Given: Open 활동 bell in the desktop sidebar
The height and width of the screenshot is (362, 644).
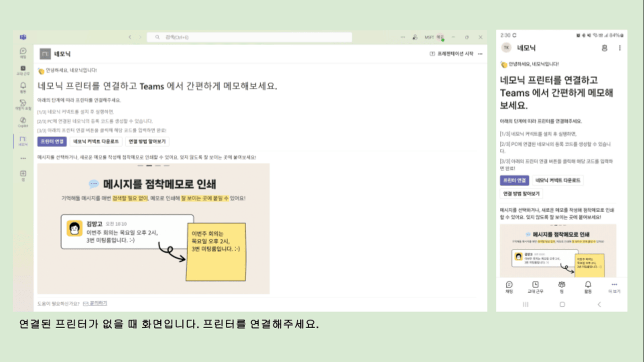Looking at the screenshot, I should (x=23, y=88).
